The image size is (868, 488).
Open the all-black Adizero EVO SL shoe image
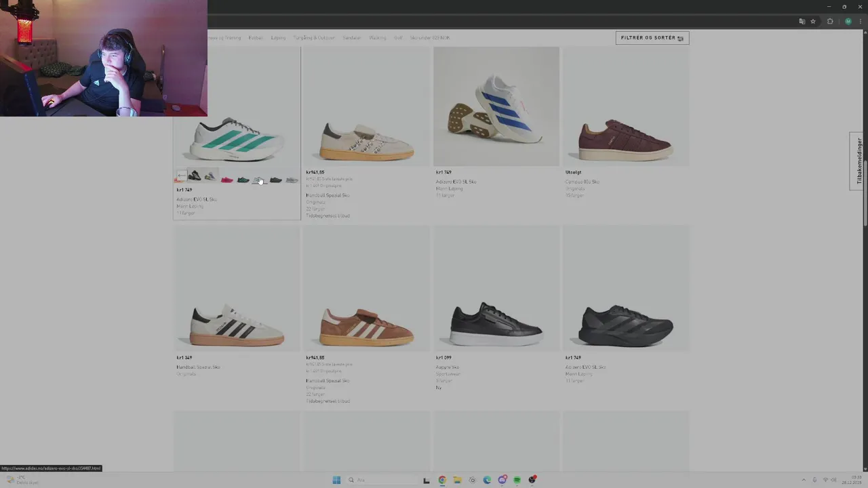pos(625,289)
